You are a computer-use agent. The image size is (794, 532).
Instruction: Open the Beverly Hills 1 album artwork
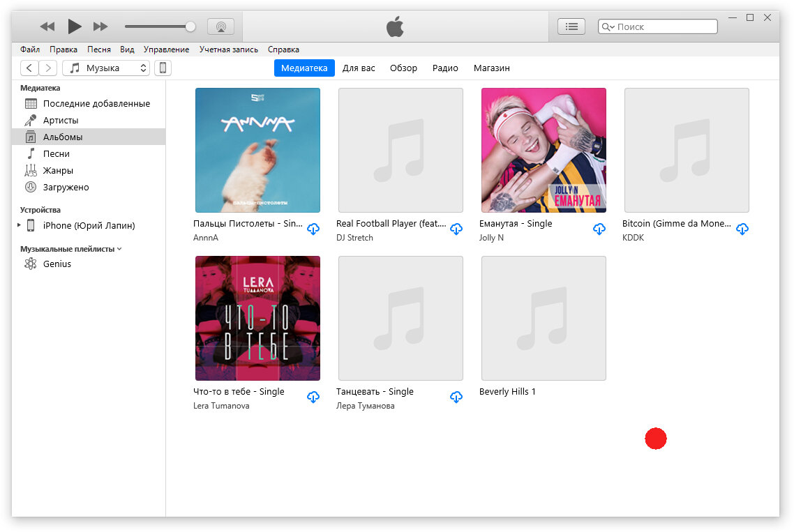pos(544,319)
